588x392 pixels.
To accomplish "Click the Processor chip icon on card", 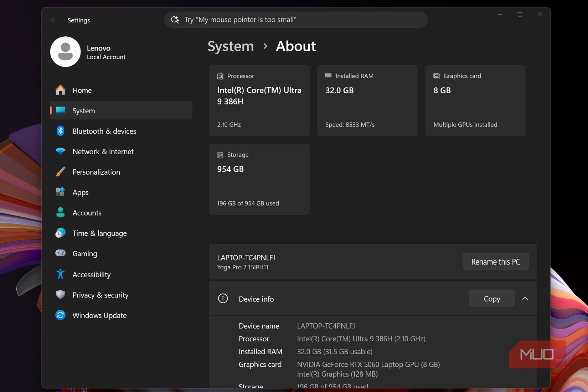I will 220,76.
